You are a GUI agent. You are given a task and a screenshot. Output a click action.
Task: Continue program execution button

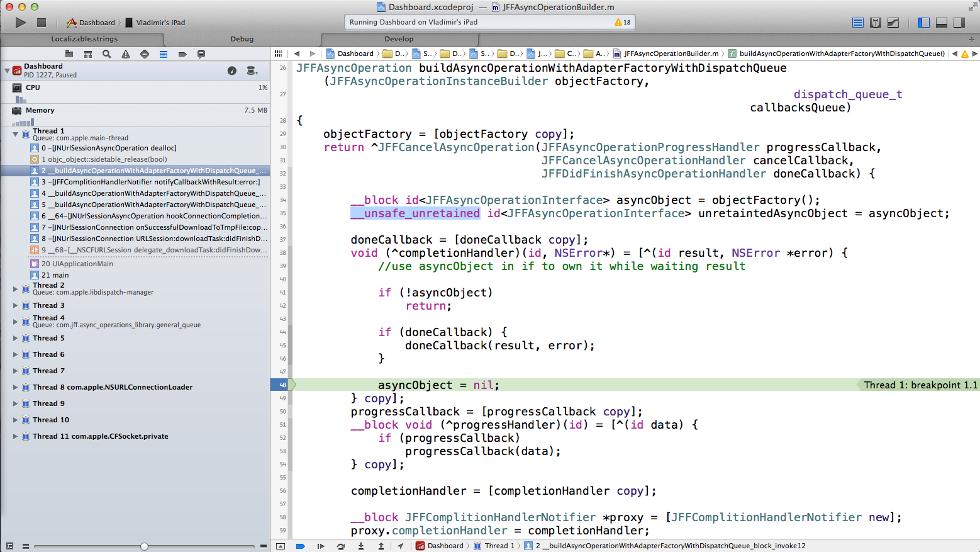pyautogui.click(x=321, y=546)
